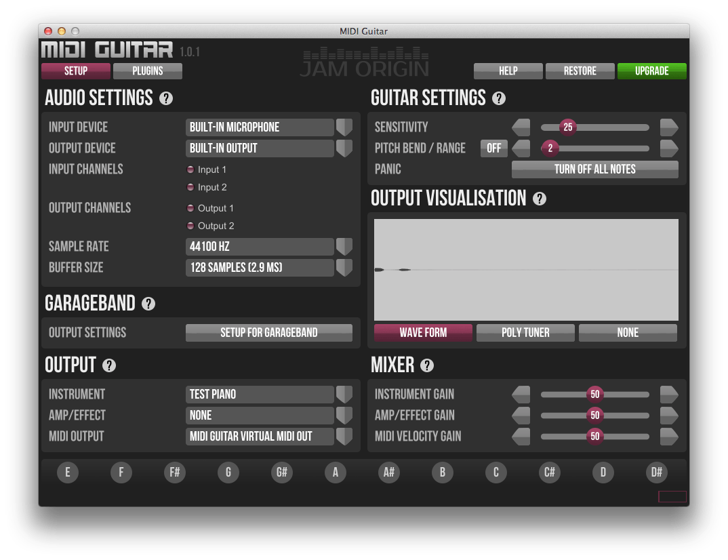Click Turn Off All Notes

click(x=594, y=169)
